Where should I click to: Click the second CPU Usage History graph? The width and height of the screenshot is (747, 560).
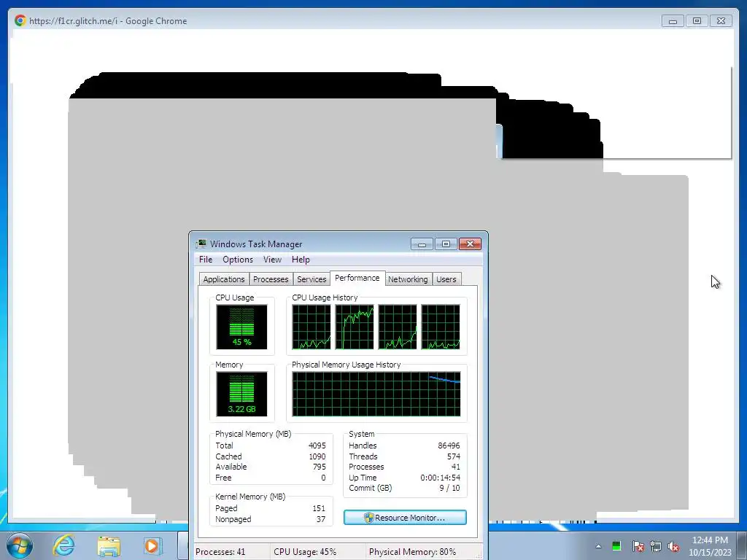pyautogui.click(x=355, y=327)
